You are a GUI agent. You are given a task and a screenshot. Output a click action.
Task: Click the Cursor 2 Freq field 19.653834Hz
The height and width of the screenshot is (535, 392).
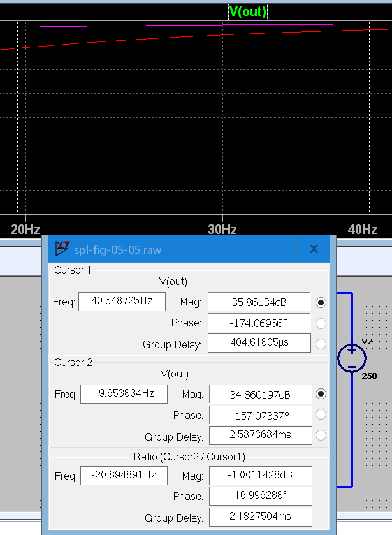(x=124, y=394)
